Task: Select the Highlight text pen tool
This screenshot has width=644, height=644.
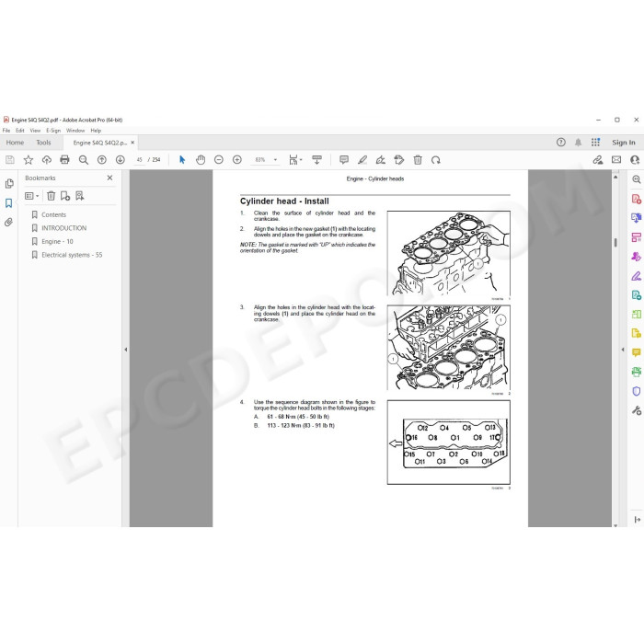Action: 362,160
